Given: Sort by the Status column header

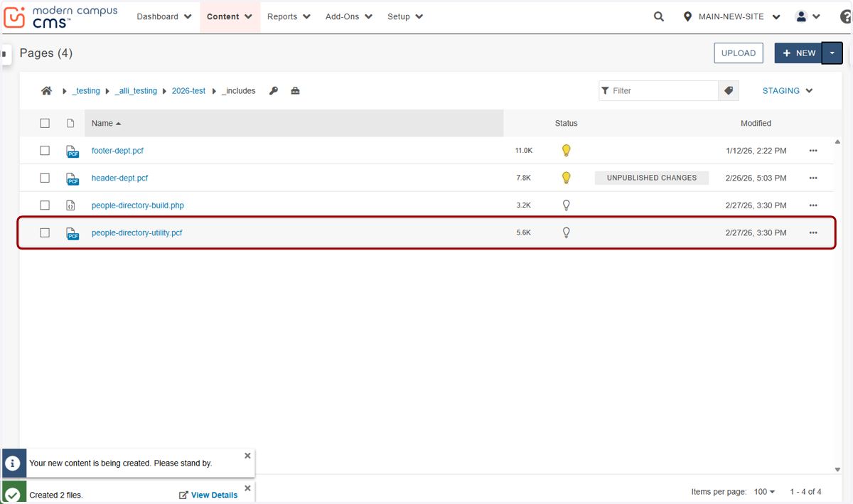Looking at the screenshot, I should coord(567,123).
